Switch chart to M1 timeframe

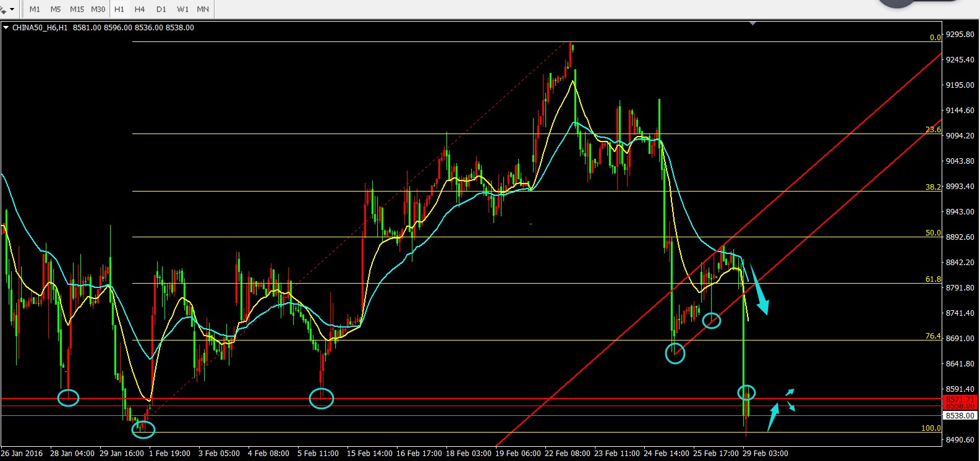pyautogui.click(x=35, y=9)
